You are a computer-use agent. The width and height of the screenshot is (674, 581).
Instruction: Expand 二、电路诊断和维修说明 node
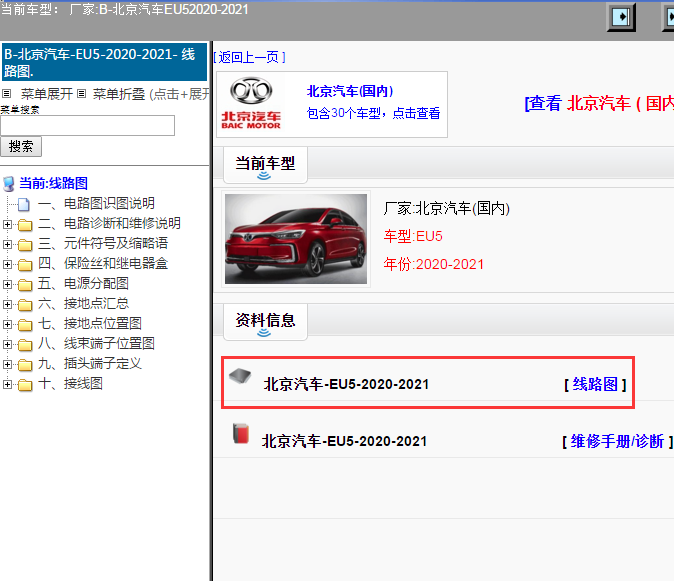click(7, 224)
